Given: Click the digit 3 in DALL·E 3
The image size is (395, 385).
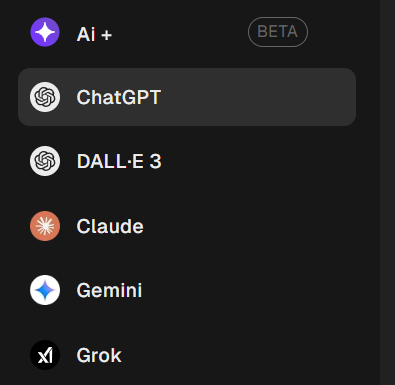Looking at the screenshot, I should pyautogui.click(x=155, y=161).
